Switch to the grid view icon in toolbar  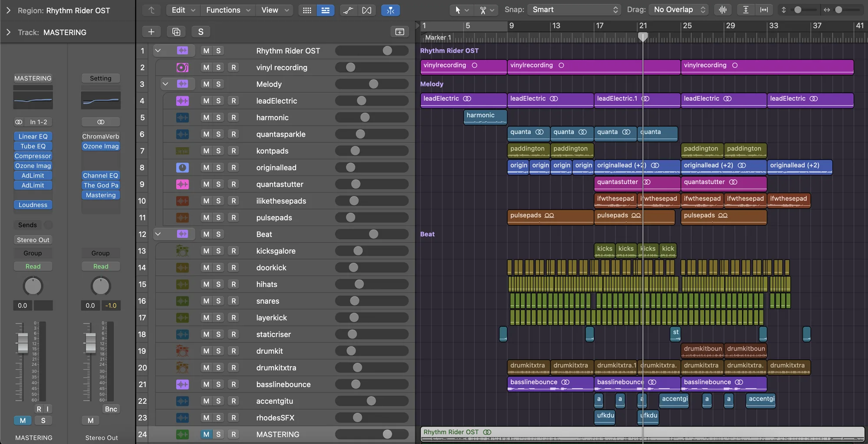pyautogui.click(x=307, y=10)
